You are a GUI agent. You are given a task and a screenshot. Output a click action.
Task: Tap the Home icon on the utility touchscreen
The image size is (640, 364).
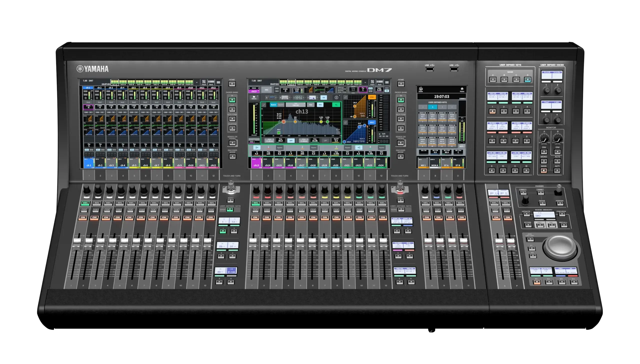pos(462,89)
